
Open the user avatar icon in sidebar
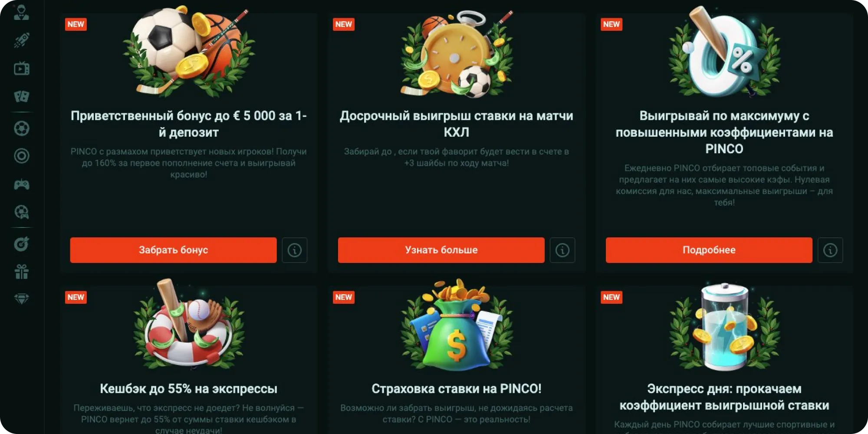pyautogui.click(x=22, y=13)
